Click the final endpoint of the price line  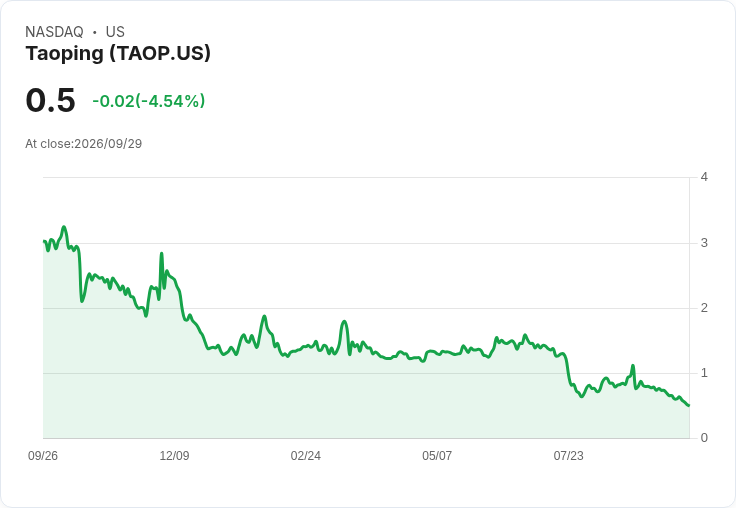pos(688,405)
